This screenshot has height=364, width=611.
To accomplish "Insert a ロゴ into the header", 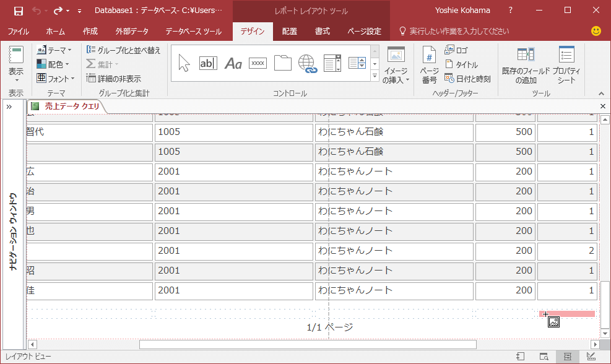I will coord(456,50).
